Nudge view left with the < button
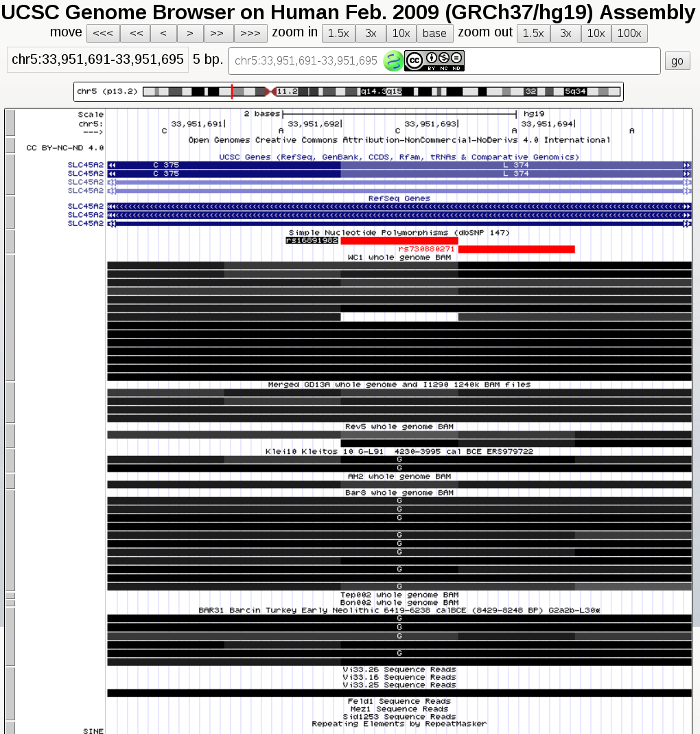 [163, 33]
